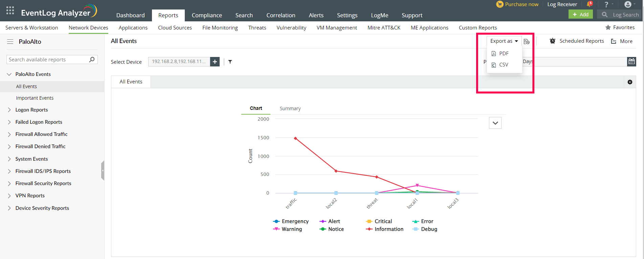The height and width of the screenshot is (259, 644).
Task: Click the notification bell icon
Action: coord(589,4)
